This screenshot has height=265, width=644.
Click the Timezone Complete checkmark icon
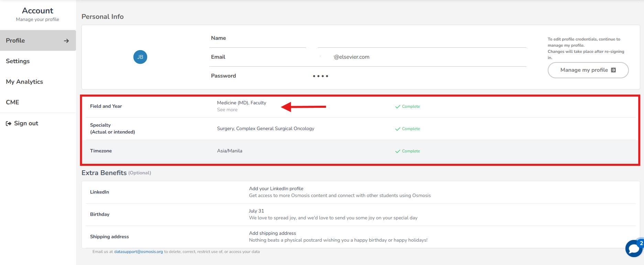[397, 151]
